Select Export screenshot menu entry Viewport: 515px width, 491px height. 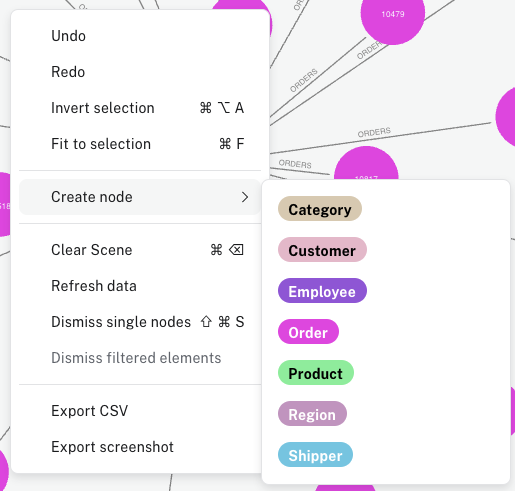[140, 447]
